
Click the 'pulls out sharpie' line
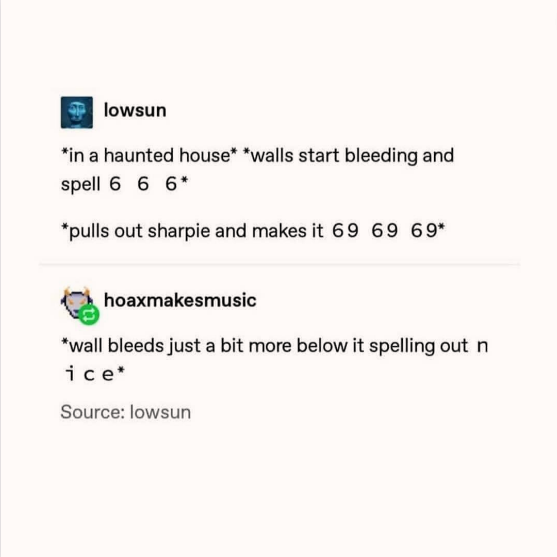tap(253, 231)
